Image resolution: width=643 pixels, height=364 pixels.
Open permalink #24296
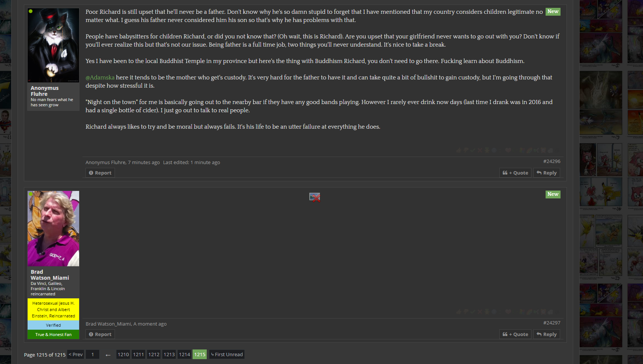pos(552,161)
